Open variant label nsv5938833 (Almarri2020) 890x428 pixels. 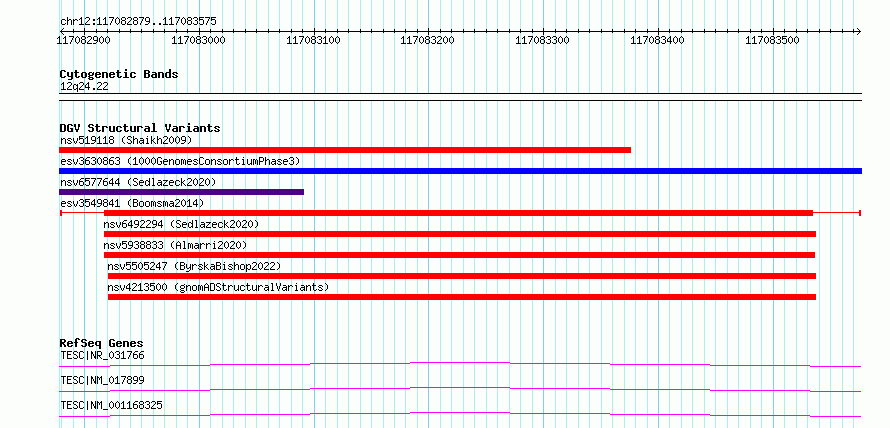(x=175, y=245)
